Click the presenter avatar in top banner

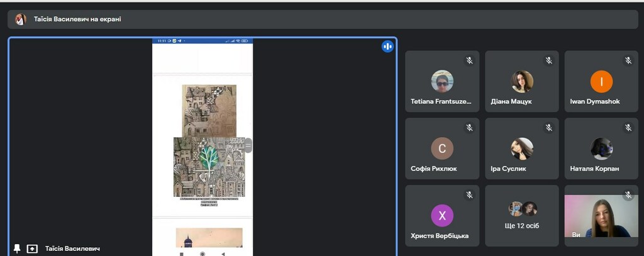pos(21,19)
